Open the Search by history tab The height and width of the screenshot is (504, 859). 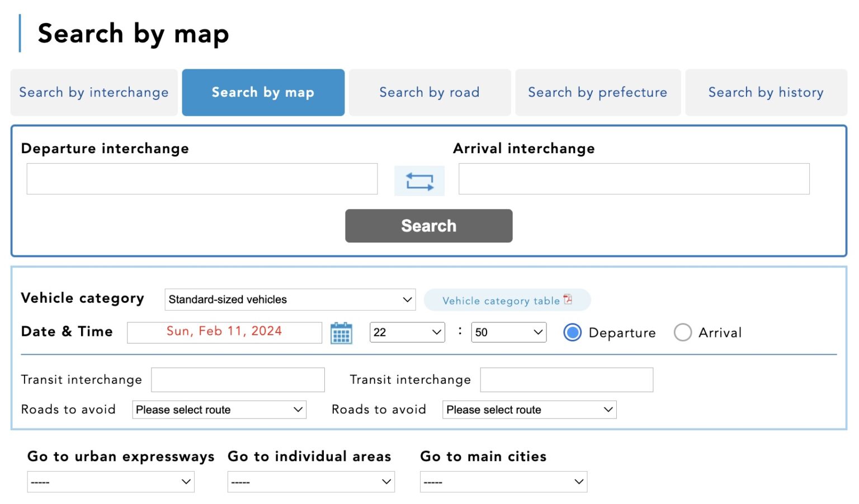pyautogui.click(x=766, y=92)
